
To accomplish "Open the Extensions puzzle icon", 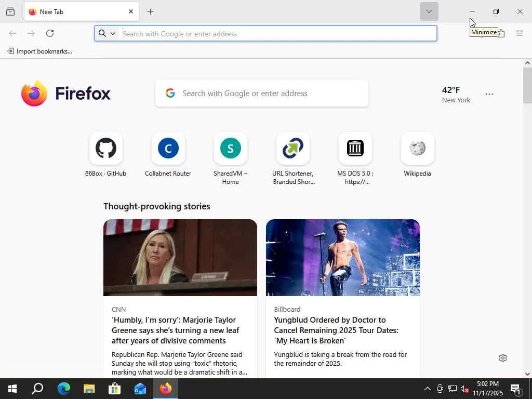I will (x=501, y=33).
